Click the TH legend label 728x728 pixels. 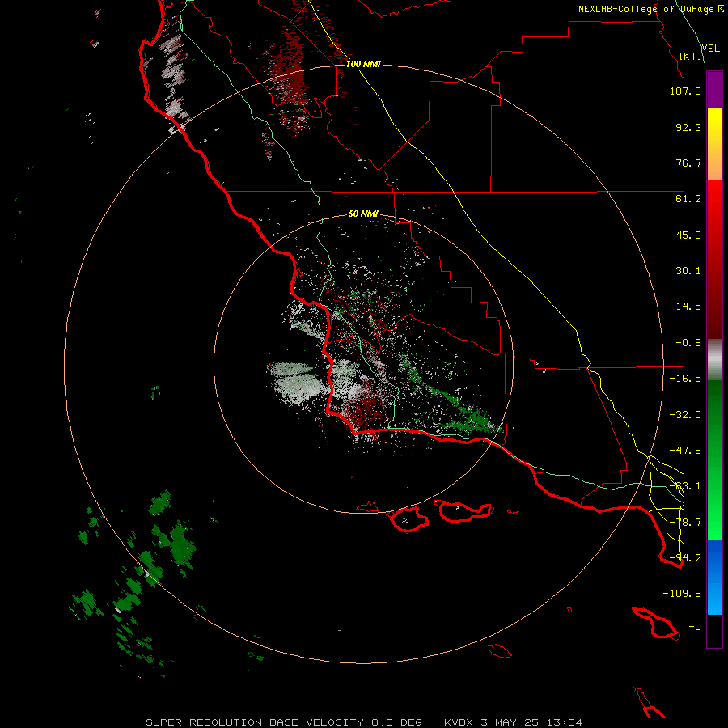(x=695, y=630)
